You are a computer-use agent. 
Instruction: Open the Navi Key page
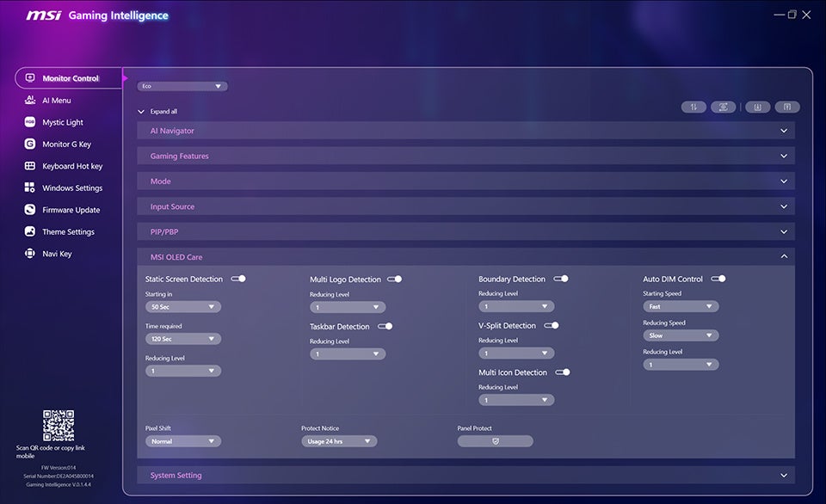pyautogui.click(x=57, y=254)
